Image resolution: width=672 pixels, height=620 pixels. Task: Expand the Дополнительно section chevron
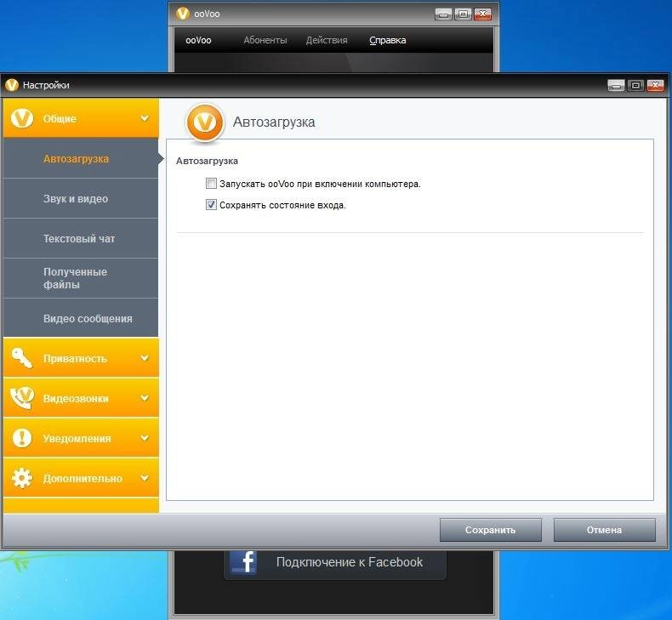pos(145,477)
